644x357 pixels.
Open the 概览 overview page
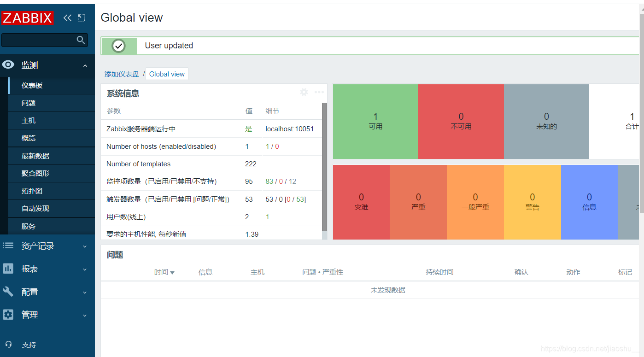click(52, 138)
